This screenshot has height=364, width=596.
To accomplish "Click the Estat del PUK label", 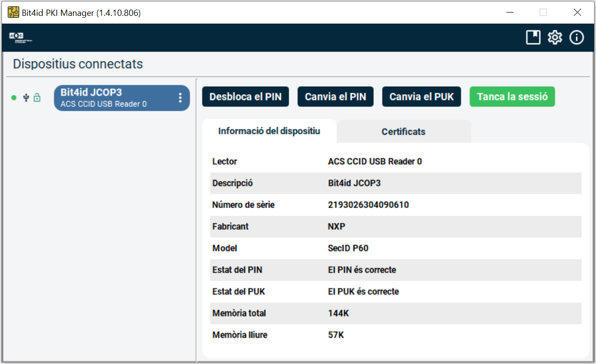I will (238, 292).
